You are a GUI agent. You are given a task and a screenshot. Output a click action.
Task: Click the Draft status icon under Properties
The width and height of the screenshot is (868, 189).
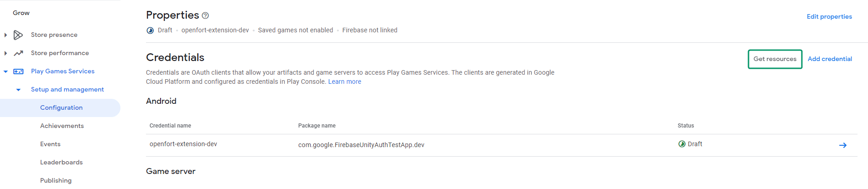[150, 31]
